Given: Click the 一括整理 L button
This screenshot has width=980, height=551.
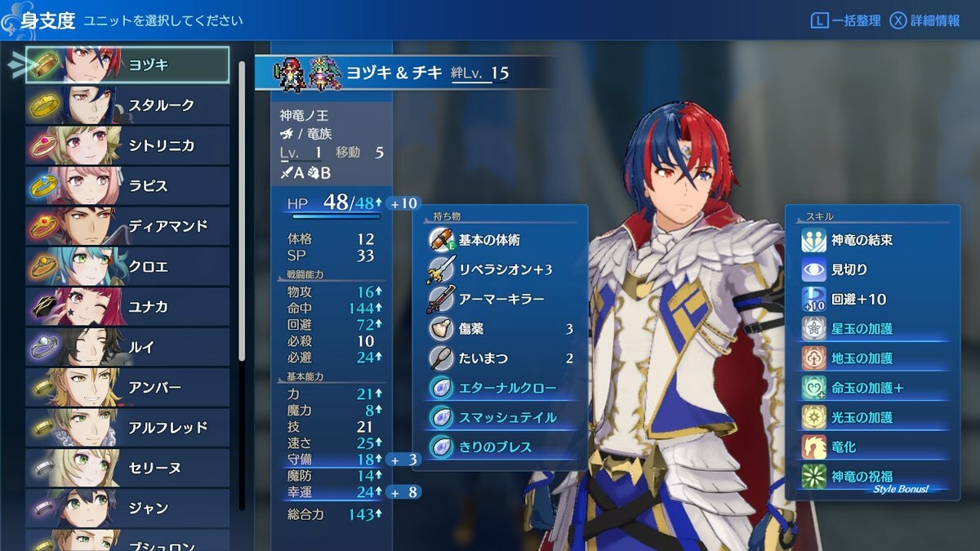Looking at the screenshot, I should [x=845, y=20].
